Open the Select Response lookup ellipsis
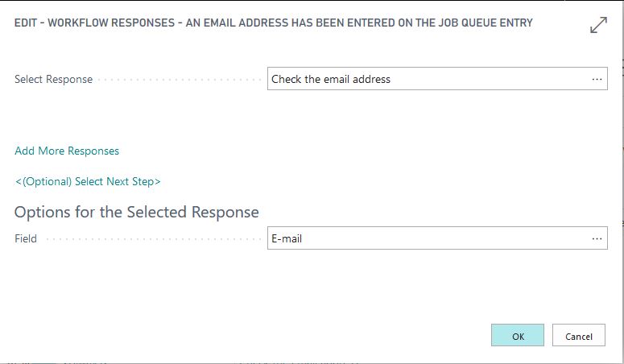 tap(597, 79)
